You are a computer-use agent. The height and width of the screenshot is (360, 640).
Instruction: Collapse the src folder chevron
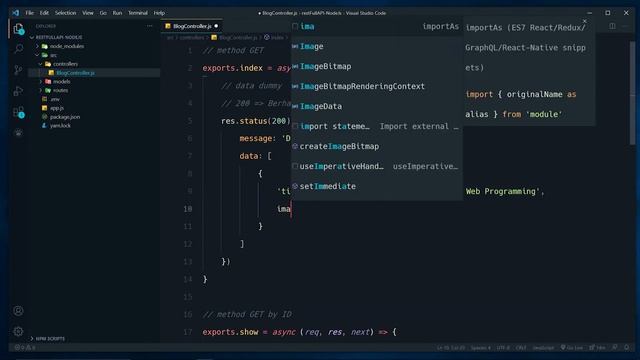[38, 55]
